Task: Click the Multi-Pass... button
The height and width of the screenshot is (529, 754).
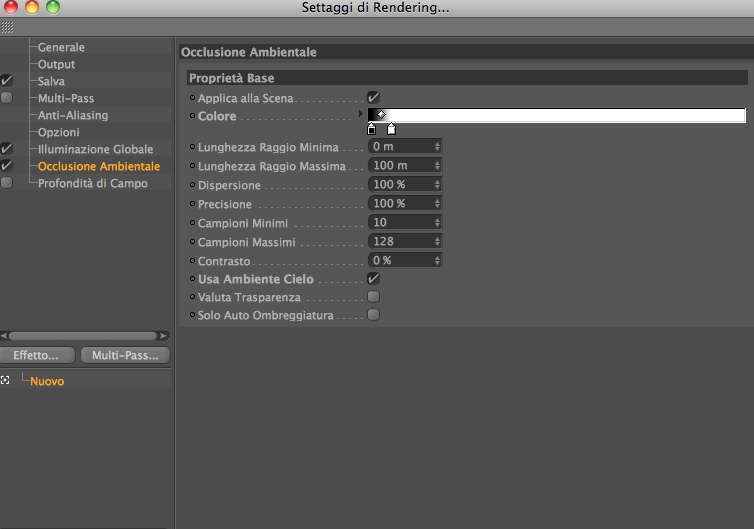Action: coord(125,355)
